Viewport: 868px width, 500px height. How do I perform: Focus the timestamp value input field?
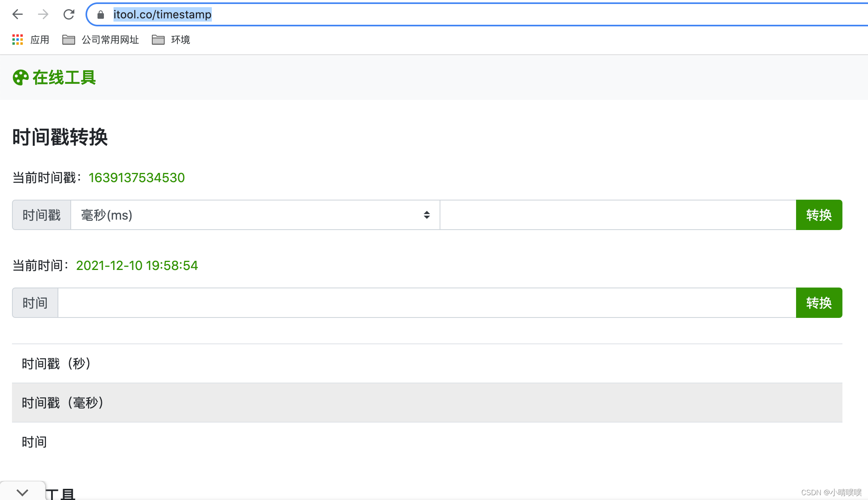[x=617, y=215]
